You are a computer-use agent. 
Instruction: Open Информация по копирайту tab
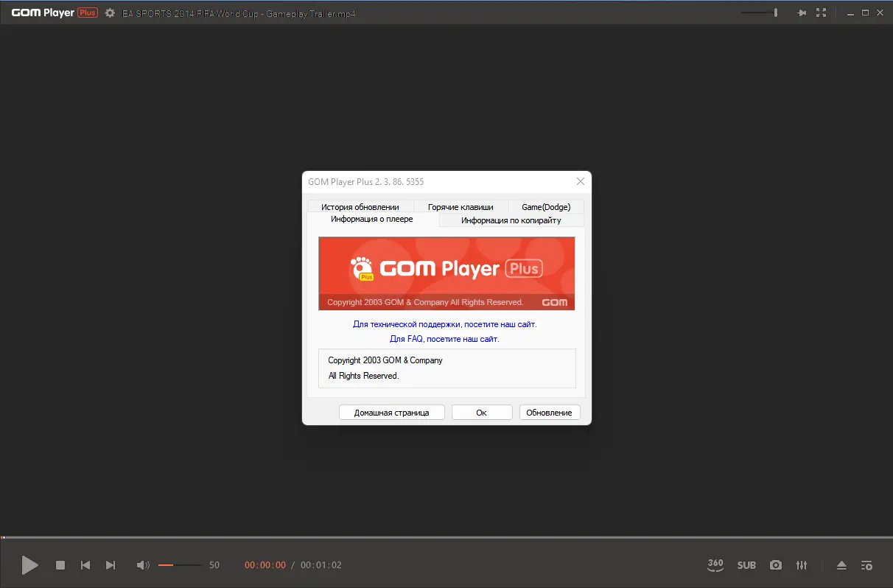(511, 220)
